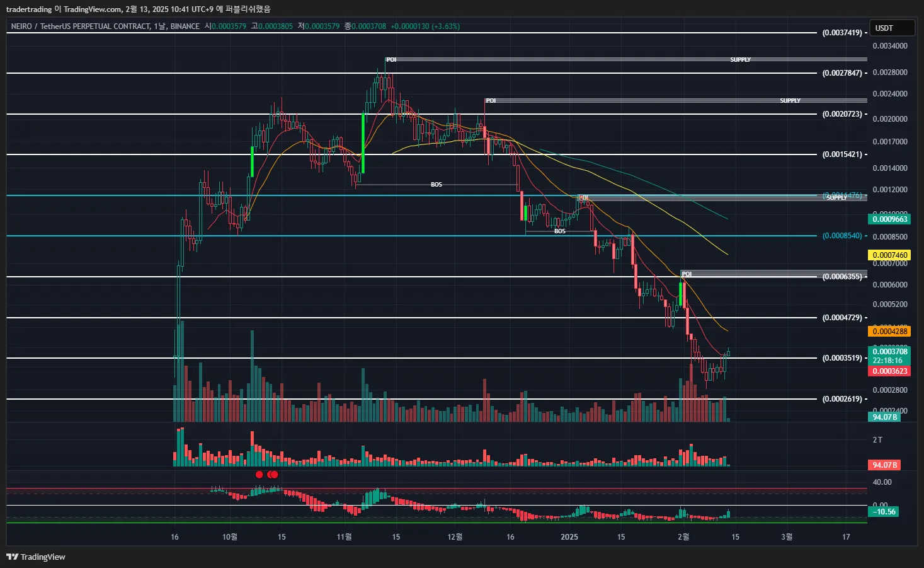The width and height of the screenshot is (924, 568).
Task: Click the 0.0006000 price axis tick
Action: (889, 285)
